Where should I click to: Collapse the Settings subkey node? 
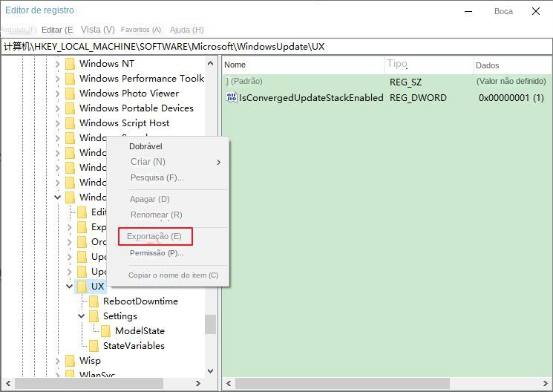(x=82, y=316)
